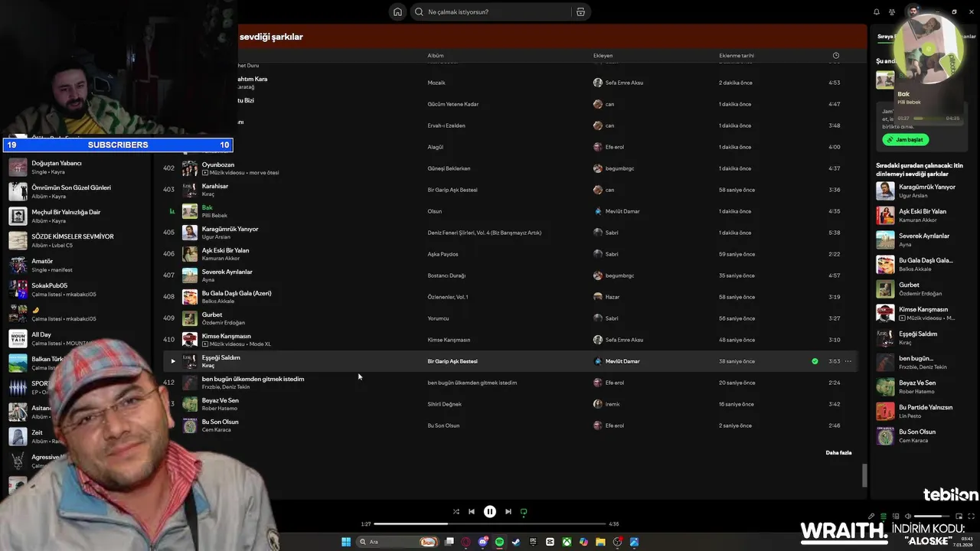This screenshot has height=551, width=980.
Task: Toggle repeat mode
Action: pos(524,511)
